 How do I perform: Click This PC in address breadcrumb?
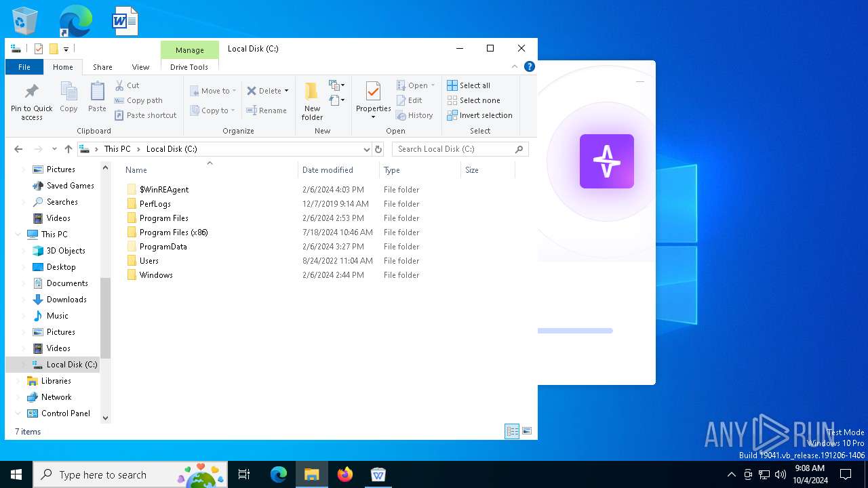(x=117, y=149)
